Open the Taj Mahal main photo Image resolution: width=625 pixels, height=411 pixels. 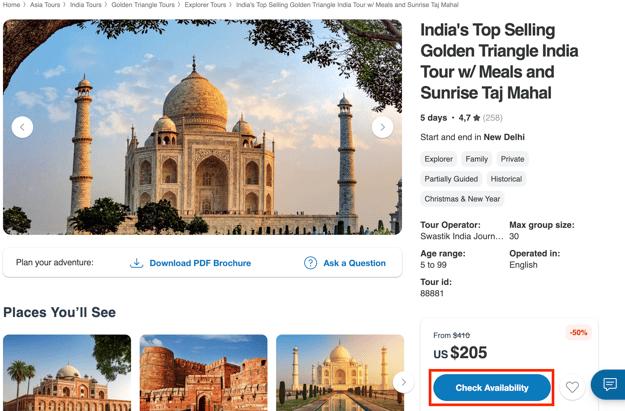coord(202,127)
